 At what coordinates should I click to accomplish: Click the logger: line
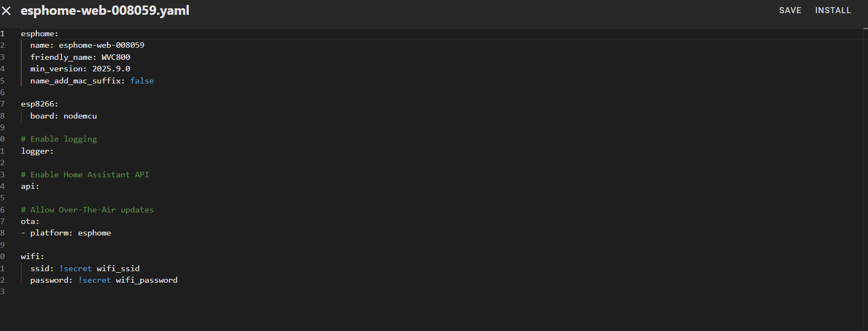tap(37, 151)
